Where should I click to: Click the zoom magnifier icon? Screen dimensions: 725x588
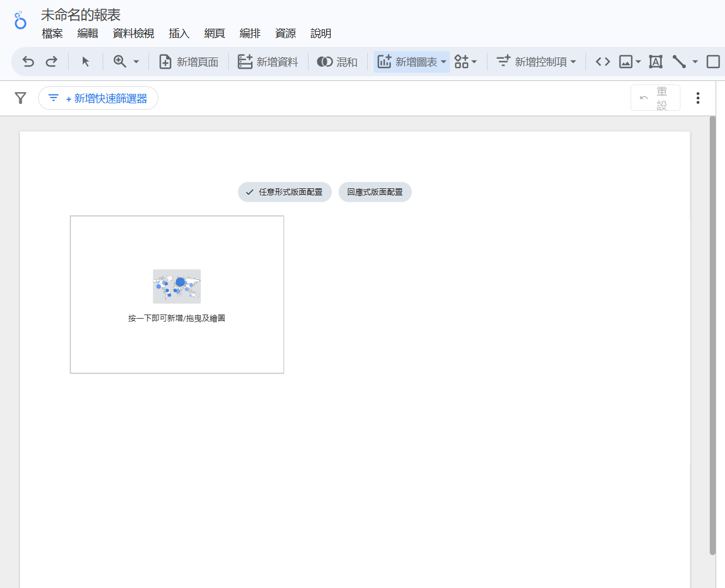click(120, 62)
